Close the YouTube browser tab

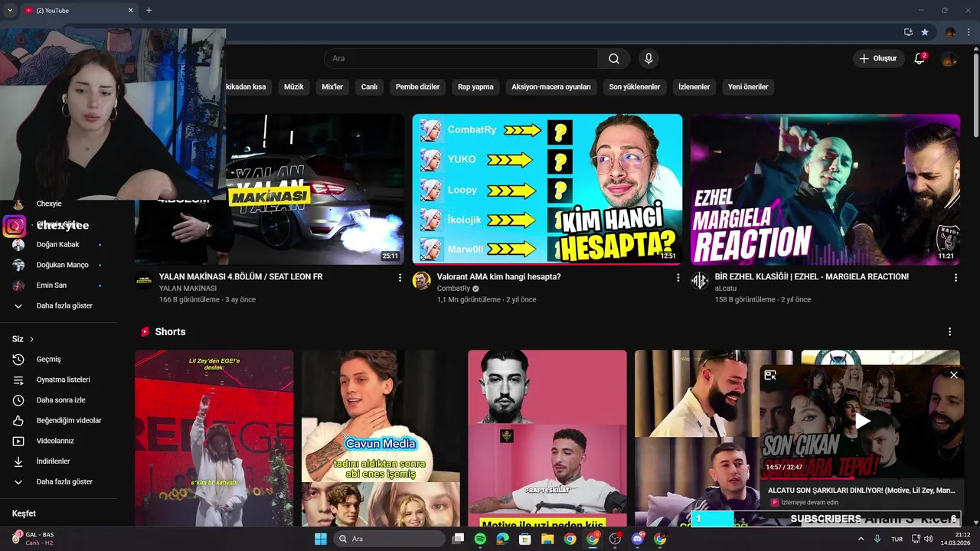tap(130, 10)
